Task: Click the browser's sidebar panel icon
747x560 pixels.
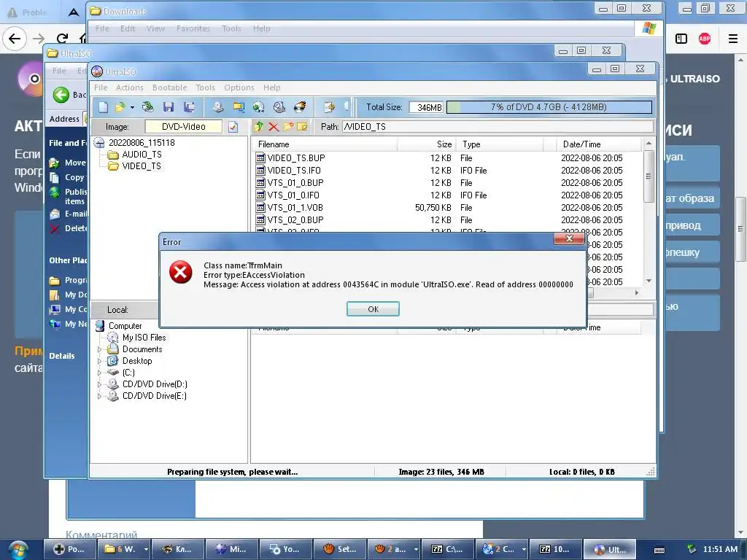Action: [x=681, y=39]
